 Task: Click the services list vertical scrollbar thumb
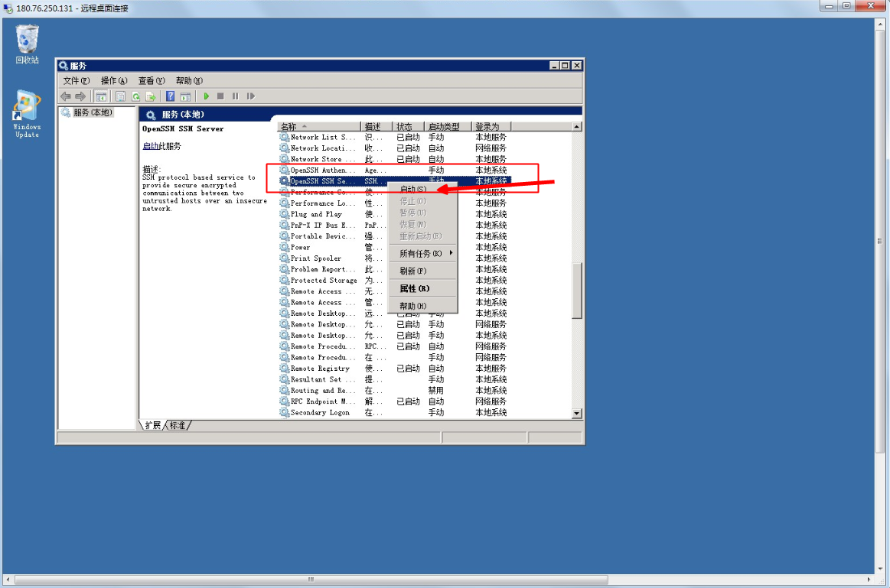[577, 291]
